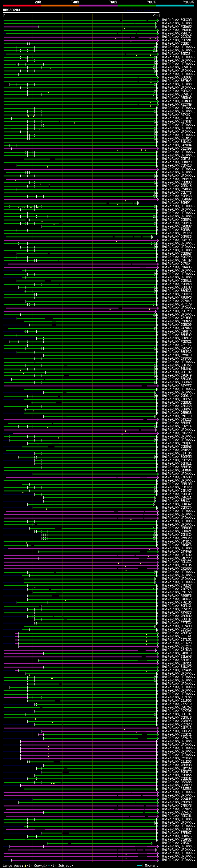Viewport: 197px width, 868px height.
Task: Select the UniRef100_A9VVF7 label
Action: pyautogui.click(x=177, y=386)
